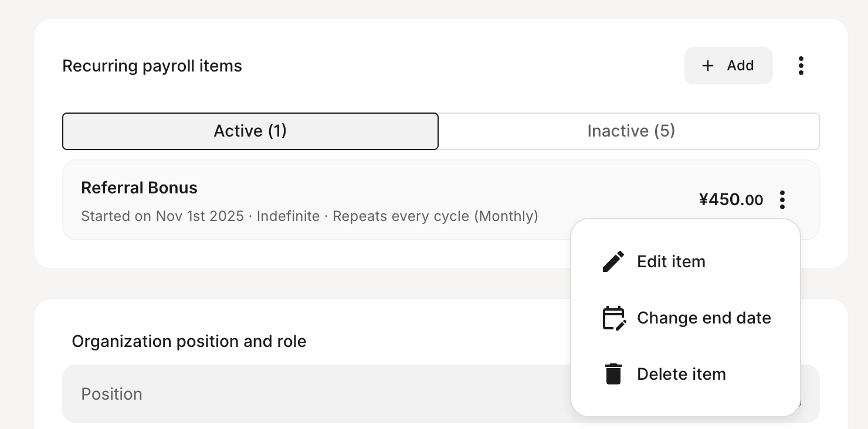Switch to the Active (1) tab
The width and height of the screenshot is (868, 429).
(250, 131)
